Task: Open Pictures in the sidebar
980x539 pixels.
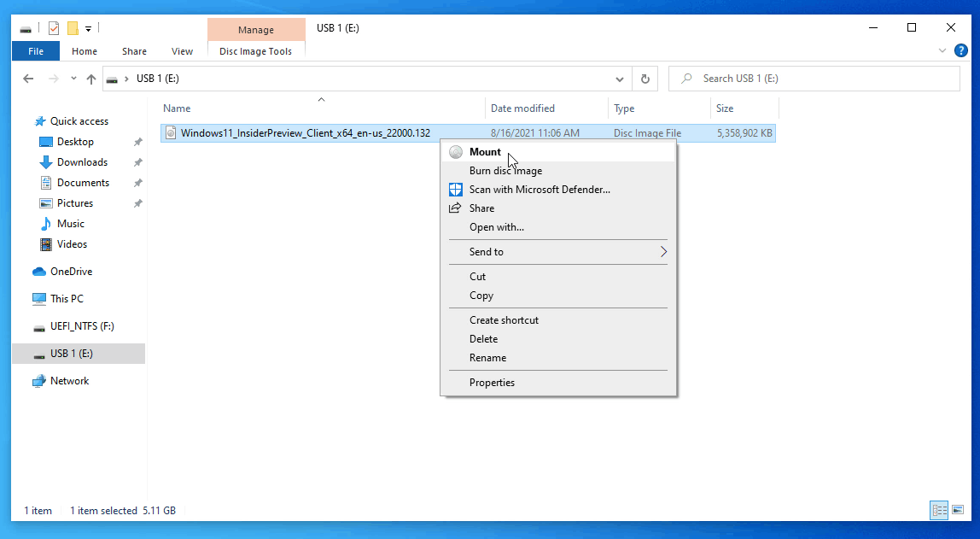Action: [75, 203]
